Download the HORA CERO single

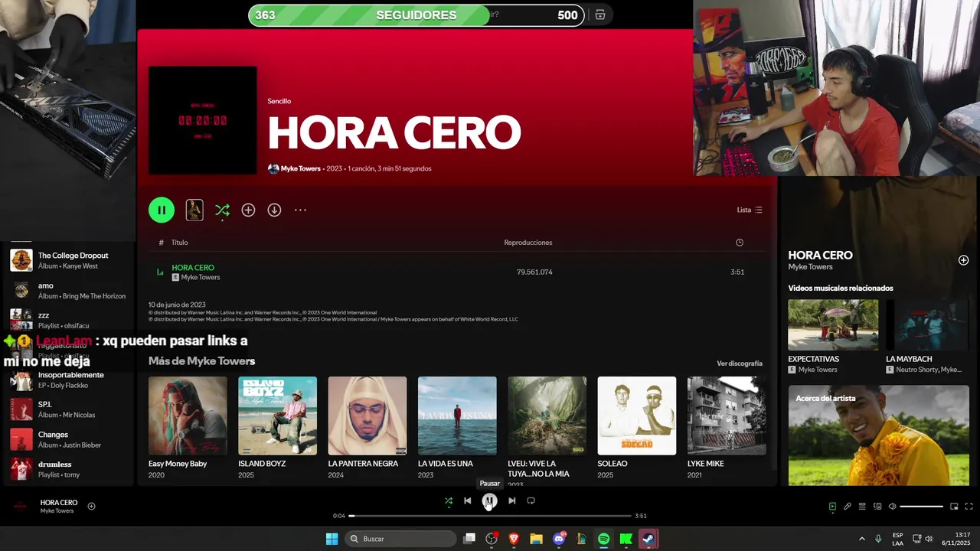[274, 210]
